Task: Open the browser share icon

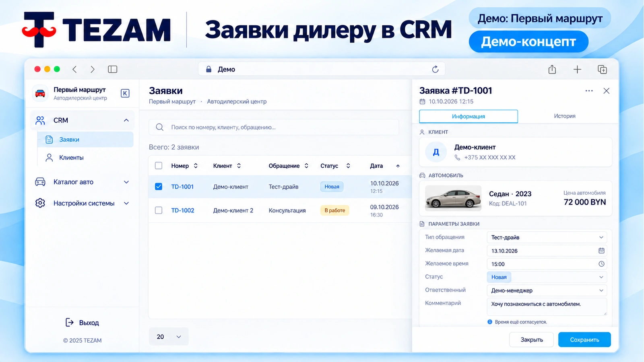Action: (x=552, y=69)
